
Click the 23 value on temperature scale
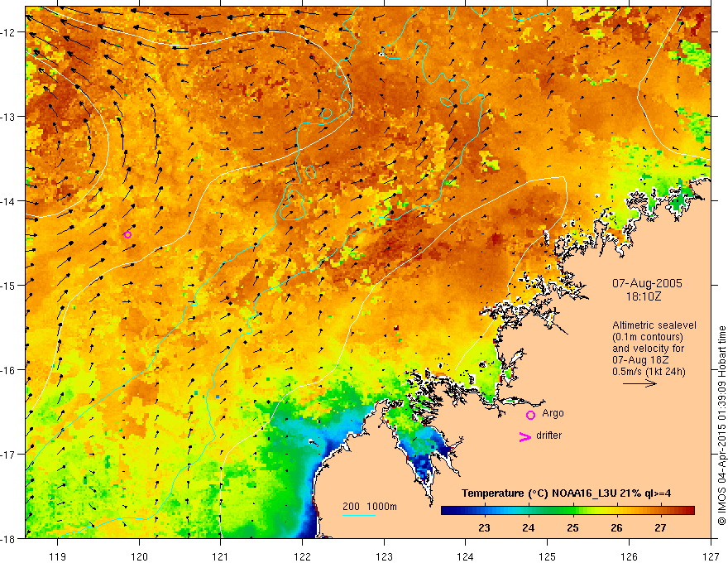pos(484,527)
